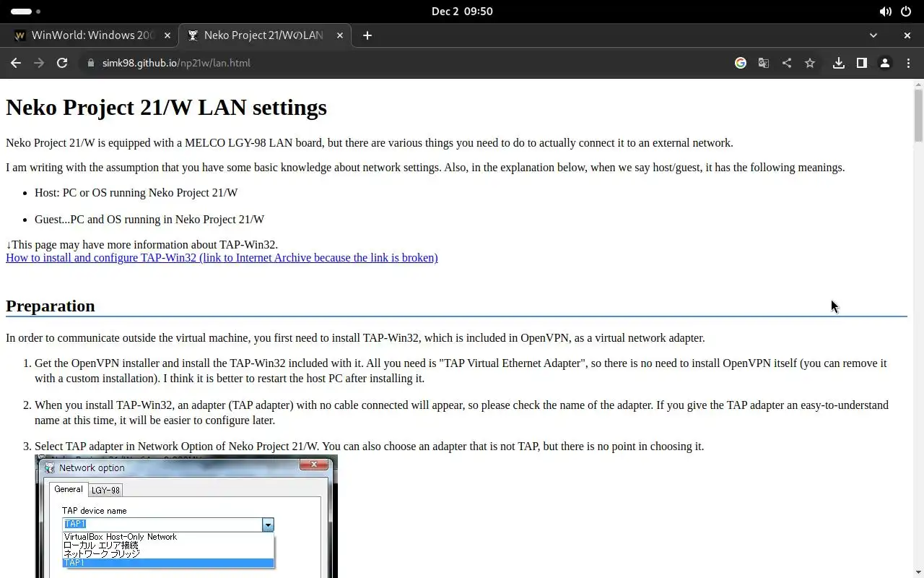View site information icon in address bar
The width and height of the screenshot is (924, 578).
click(x=90, y=63)
